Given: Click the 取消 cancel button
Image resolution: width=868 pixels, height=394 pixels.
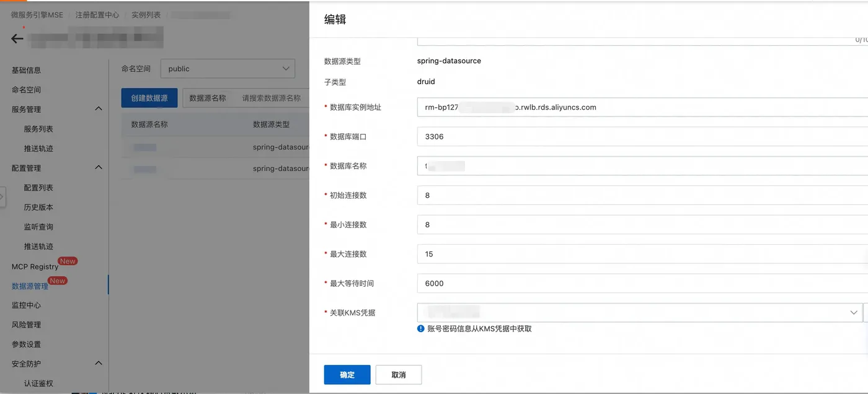Looking at the screenshot, I should 399,375.
